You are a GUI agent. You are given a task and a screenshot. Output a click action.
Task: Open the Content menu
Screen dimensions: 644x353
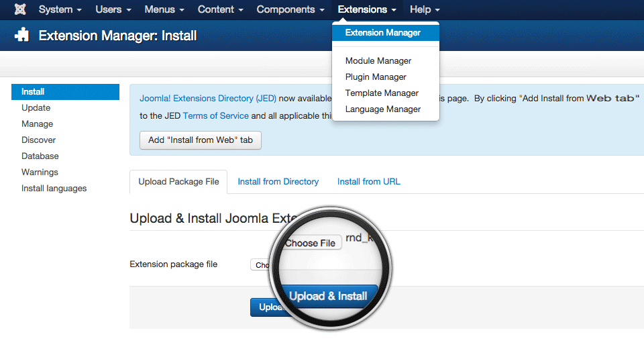pyautogui.click(x=221, y=9)
